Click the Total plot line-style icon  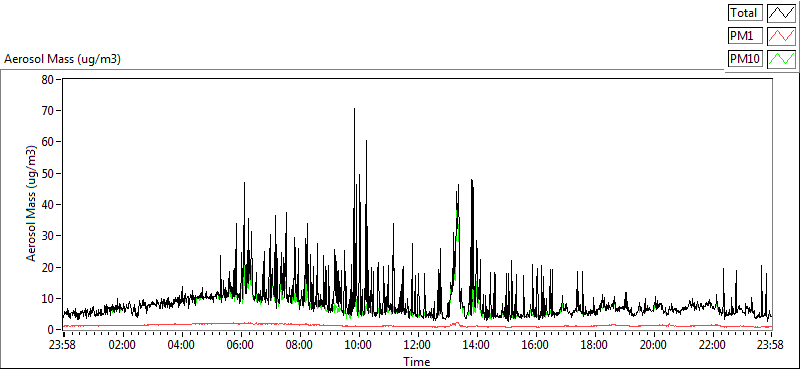click(781, 12)
